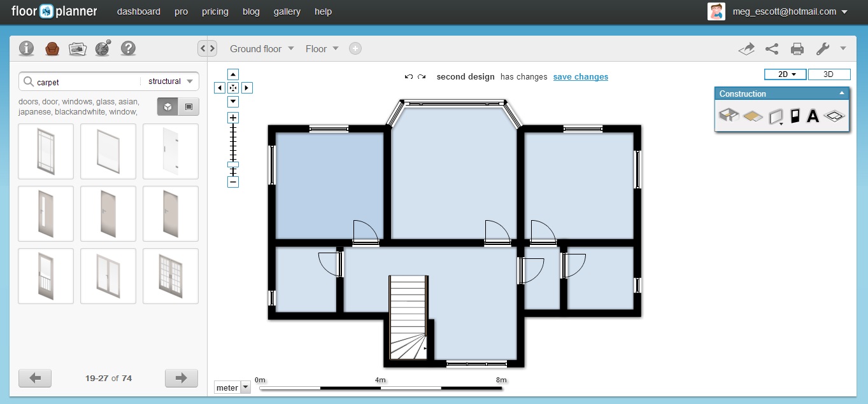The image size is (868, 404).
Task: Select the walls tool in Construction panel
Action: click(x=729, y=116)
